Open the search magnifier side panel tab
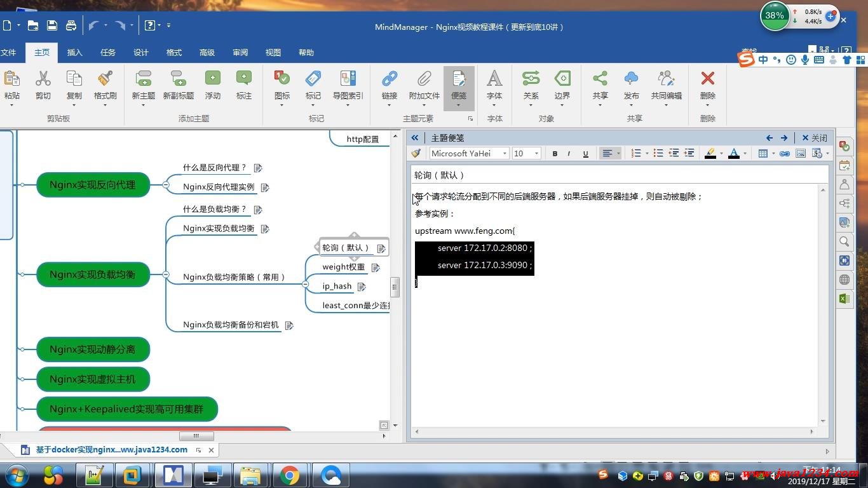 pyautogui.click(x=844, y=241)
